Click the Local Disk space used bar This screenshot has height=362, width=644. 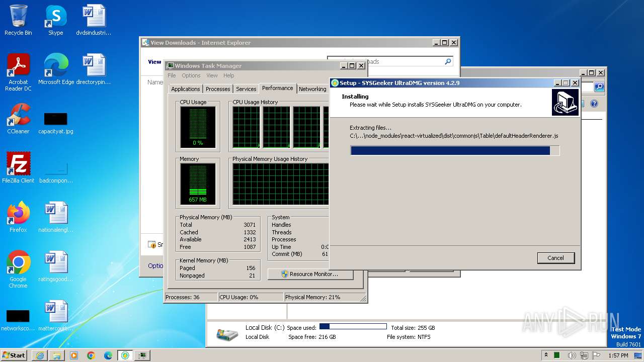[353, 327]
